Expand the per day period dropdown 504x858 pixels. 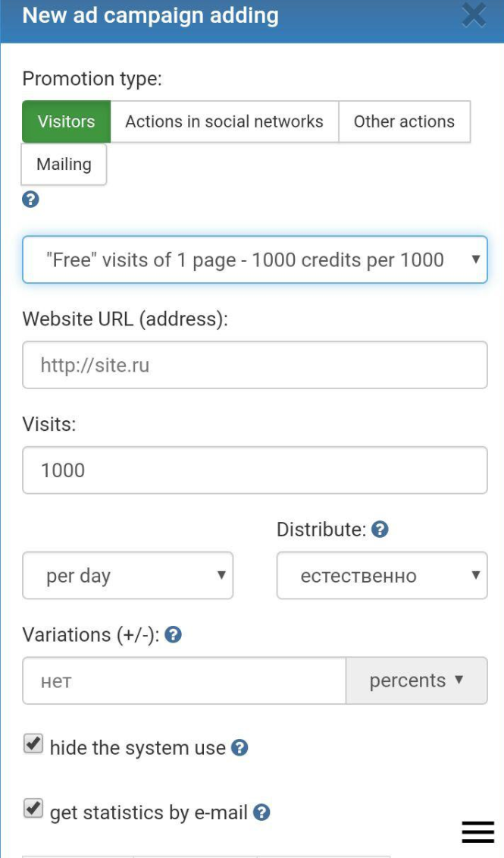click(127, 576)
